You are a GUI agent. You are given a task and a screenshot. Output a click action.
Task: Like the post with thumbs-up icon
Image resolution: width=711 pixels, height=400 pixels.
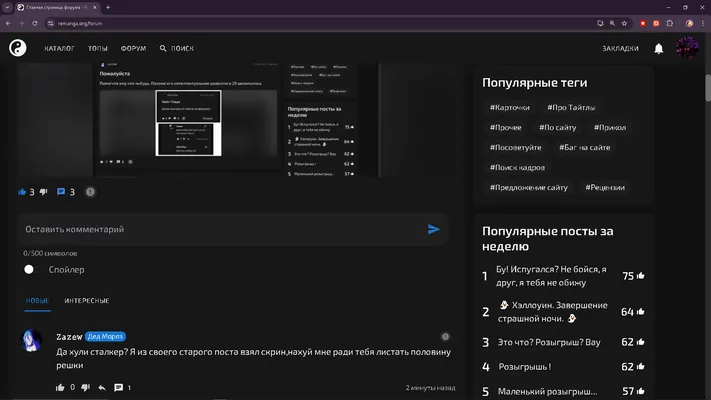[22, 192]
